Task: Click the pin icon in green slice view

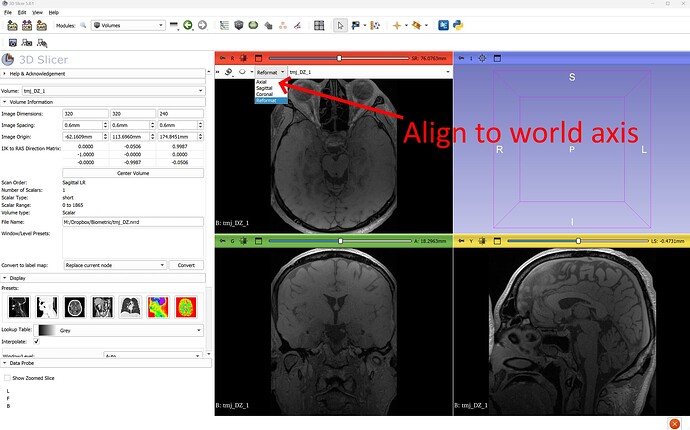Action: coord(221,241)
